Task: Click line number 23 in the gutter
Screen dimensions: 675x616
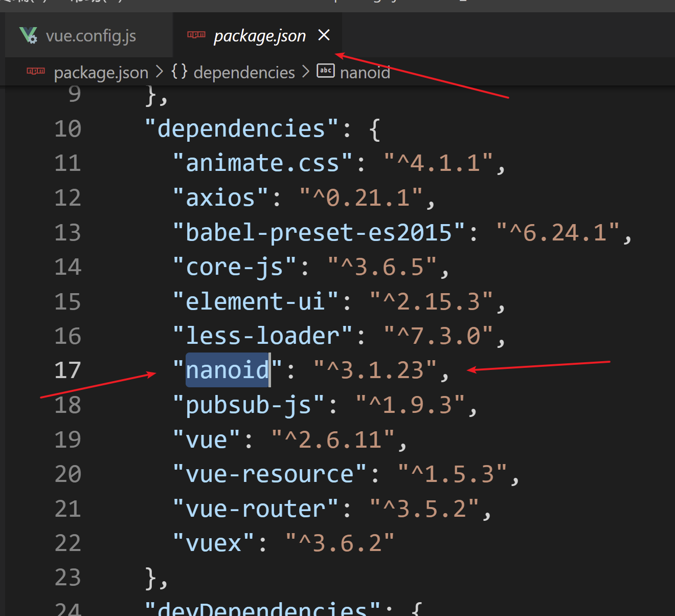Action: point(68,577)
